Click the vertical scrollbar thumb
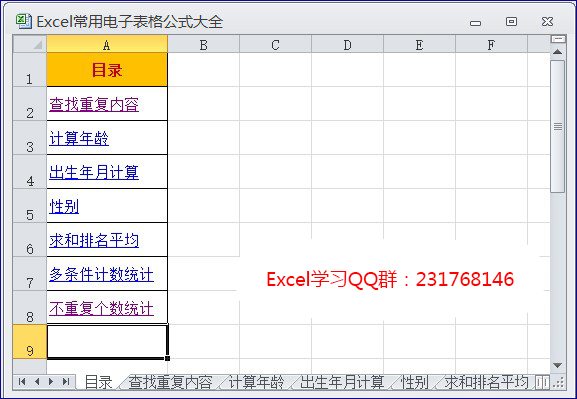This screenshot has height=399, width=577. tap(557, 126)
